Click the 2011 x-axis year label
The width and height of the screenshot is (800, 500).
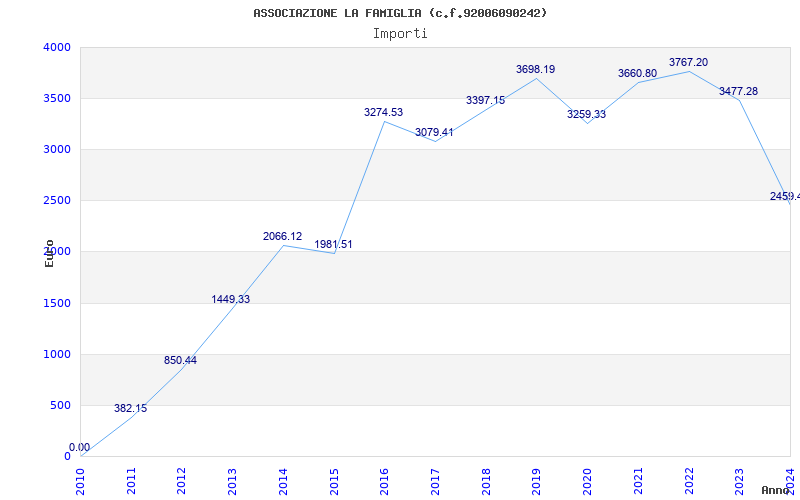pyautogui.click(x=131, y=481)
